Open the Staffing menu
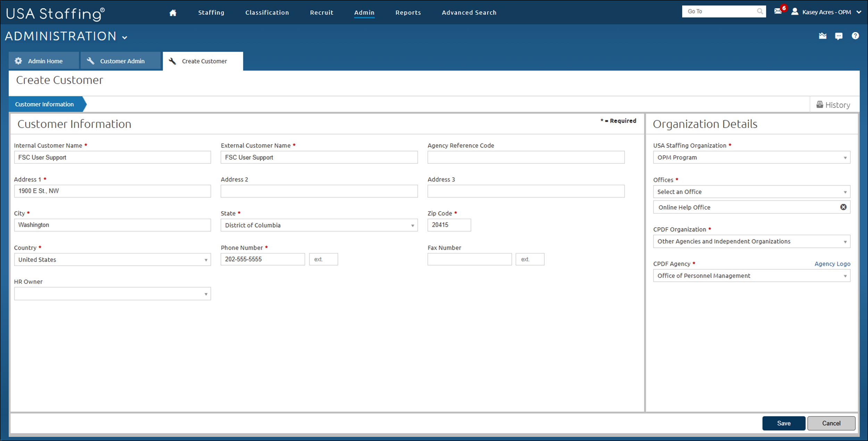This screenshot has width=868, height=441. pos(211,12)
